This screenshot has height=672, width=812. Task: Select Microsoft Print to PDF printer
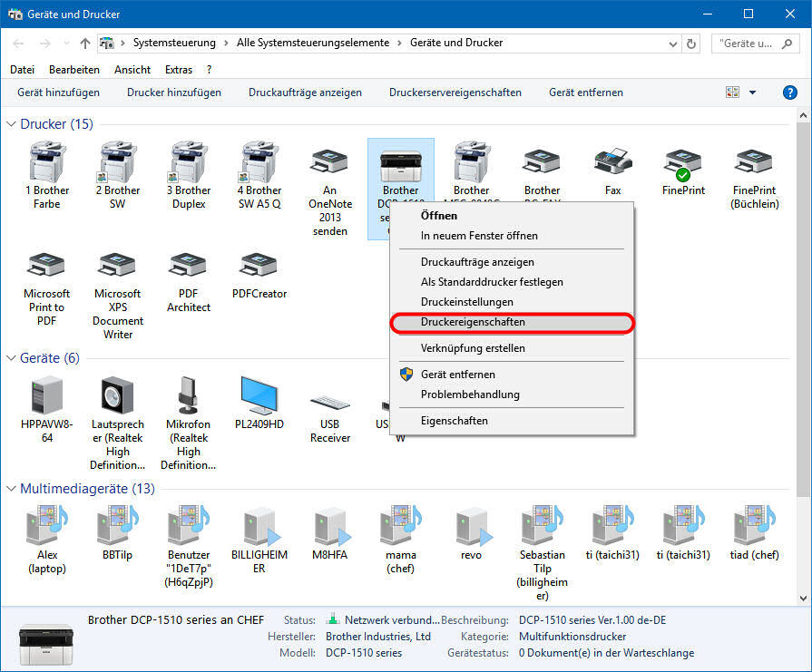(46, 267)
